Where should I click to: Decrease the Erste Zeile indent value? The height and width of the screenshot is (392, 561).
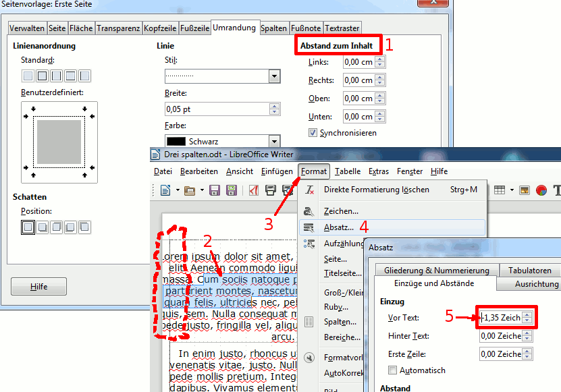527,357
